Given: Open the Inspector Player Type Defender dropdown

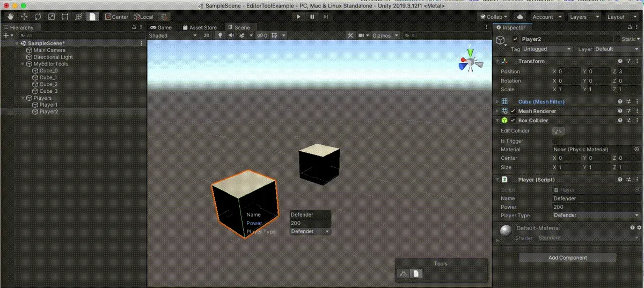Looking at the screenshot, I should point(596,215).
